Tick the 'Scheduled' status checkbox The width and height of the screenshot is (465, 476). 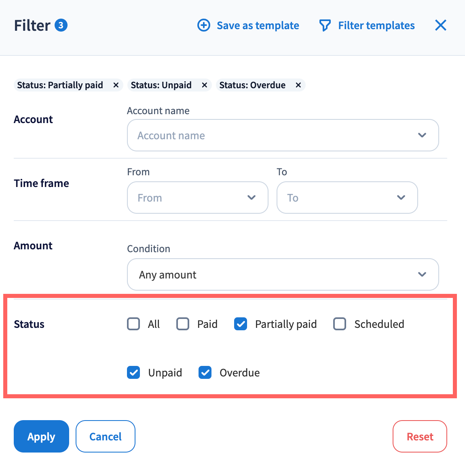[x=340, y=324]
